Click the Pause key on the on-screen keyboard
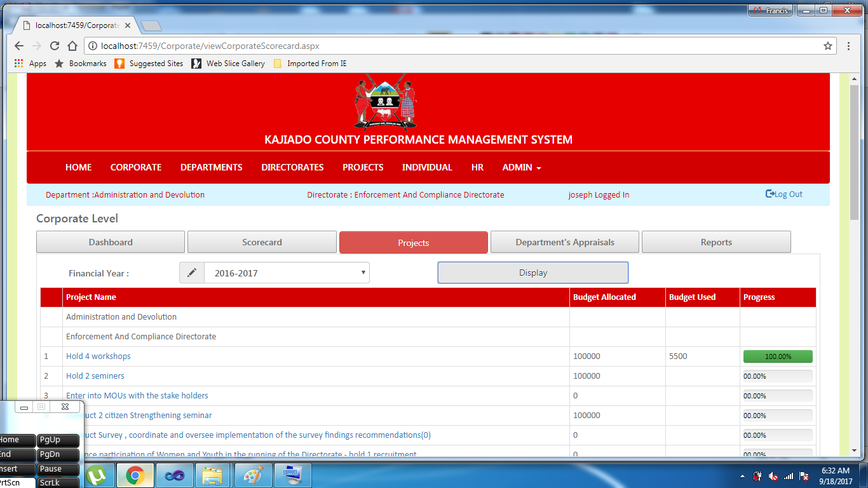This screenshot has width=868, height=488. point(58,469)
